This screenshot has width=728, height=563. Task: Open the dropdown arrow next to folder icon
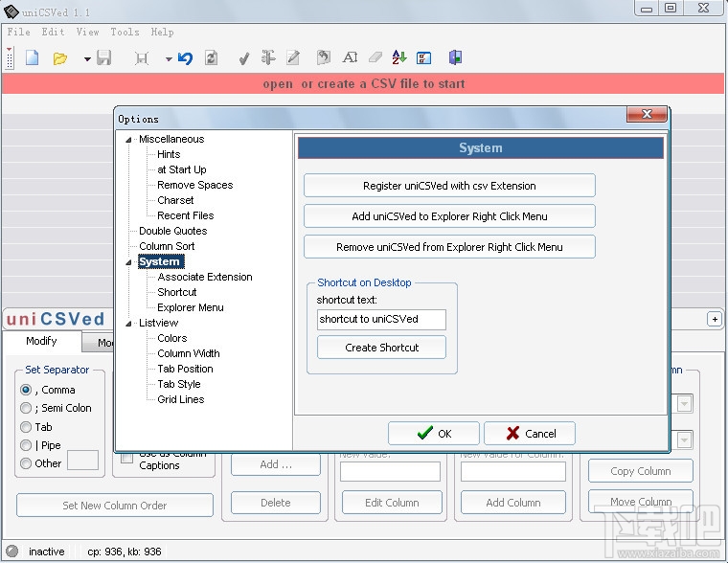tap(87, 59)
